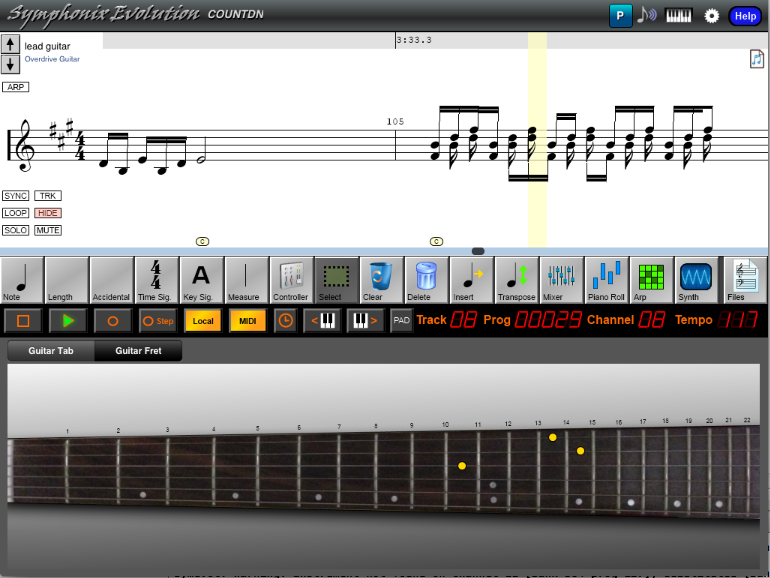Switch to the Guitar Tab tab
The width and height of the screenshot is (770, 578).
[51, 351]
